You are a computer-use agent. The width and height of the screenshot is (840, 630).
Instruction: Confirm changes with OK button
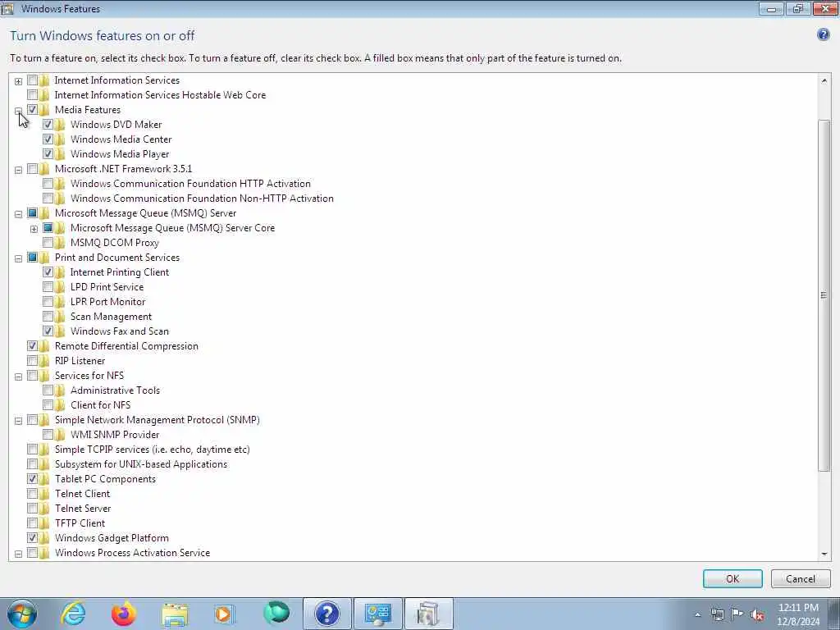point(733,578)
